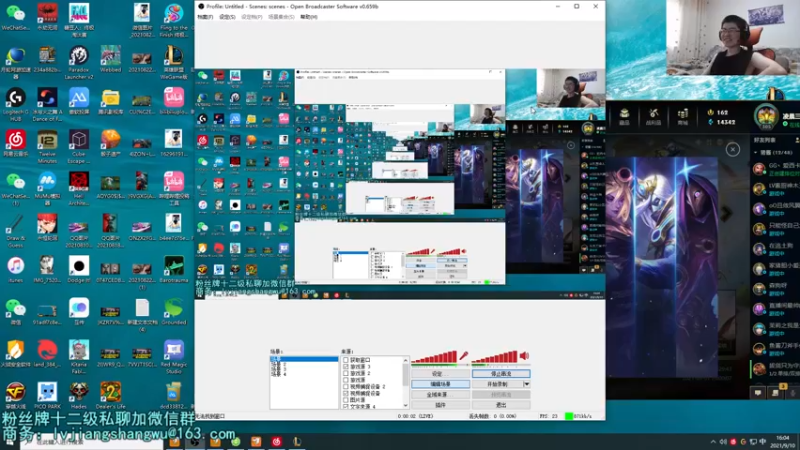Toggle plain 游戏源 source checkbox
800x450 pixels.
tap(345, 380)
